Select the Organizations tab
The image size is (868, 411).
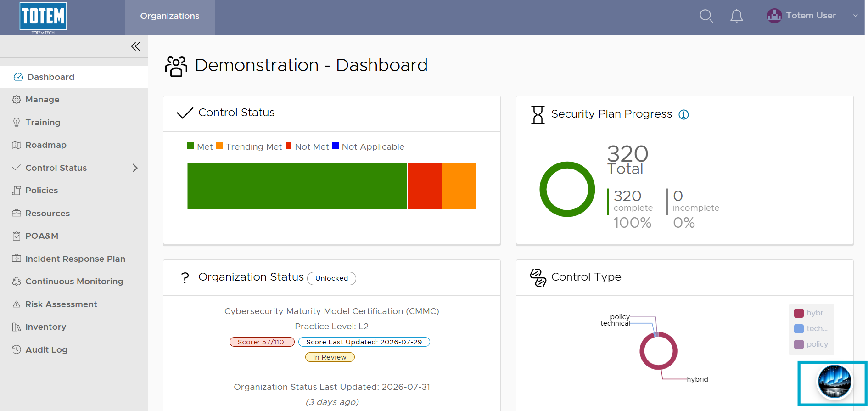tap(170, 17)
